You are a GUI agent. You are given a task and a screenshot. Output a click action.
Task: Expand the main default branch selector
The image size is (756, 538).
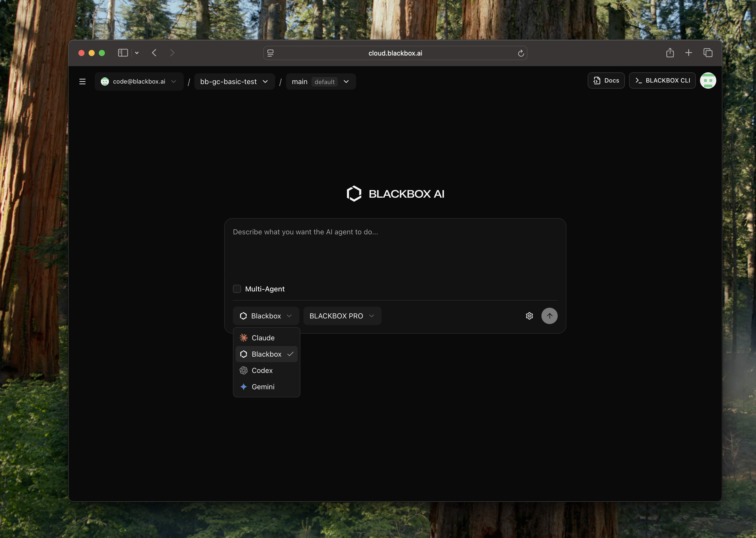pos(320,82)
